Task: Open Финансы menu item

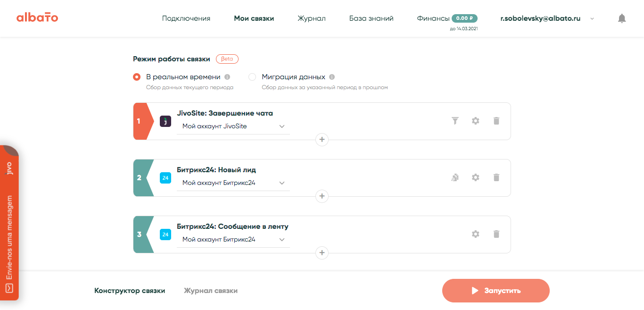Action: 433,18
